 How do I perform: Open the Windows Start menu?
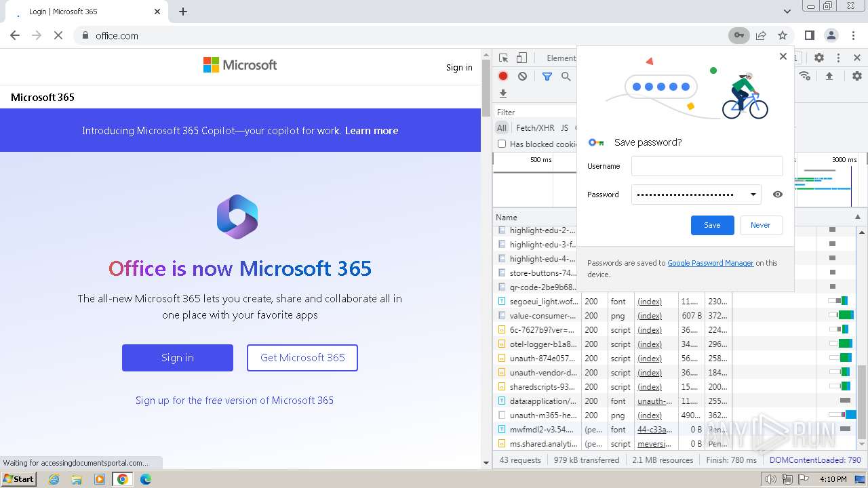point(19,479)
